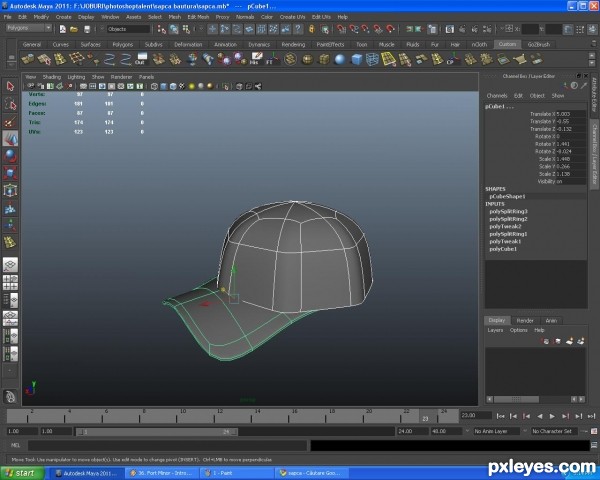
Task: Activate the Rotate tool sphere icon
Action: click(x=10, y=156)
